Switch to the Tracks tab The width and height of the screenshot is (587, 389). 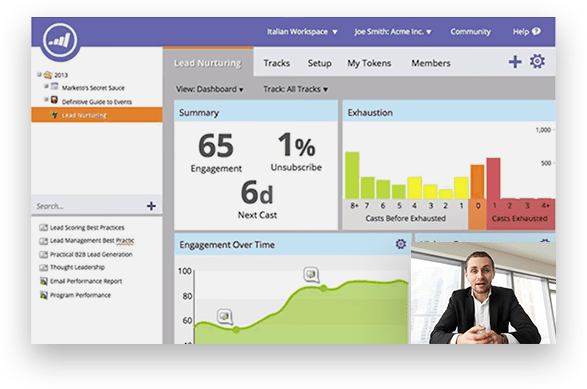point(277,63)
